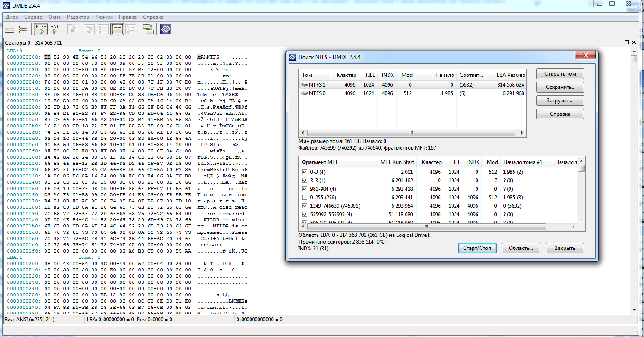Image resolution: width=644 pixels, height=337 pixels.
Task: Open the Режим menu
Action: (x=104, y=17)
